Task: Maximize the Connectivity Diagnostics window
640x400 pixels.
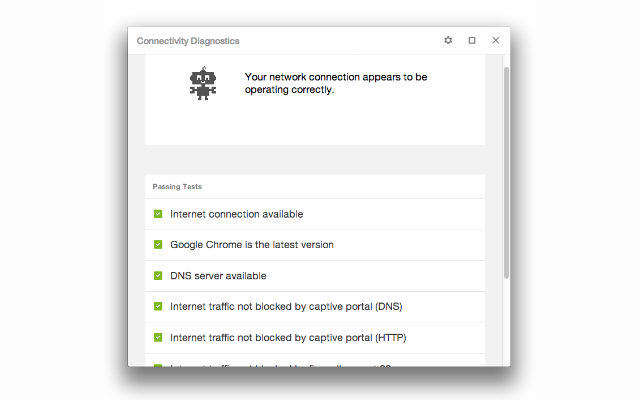Action: 472,41
